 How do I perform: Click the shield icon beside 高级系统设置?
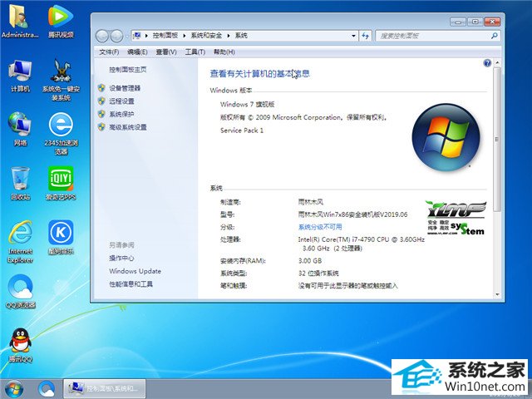tap(101, 127)
